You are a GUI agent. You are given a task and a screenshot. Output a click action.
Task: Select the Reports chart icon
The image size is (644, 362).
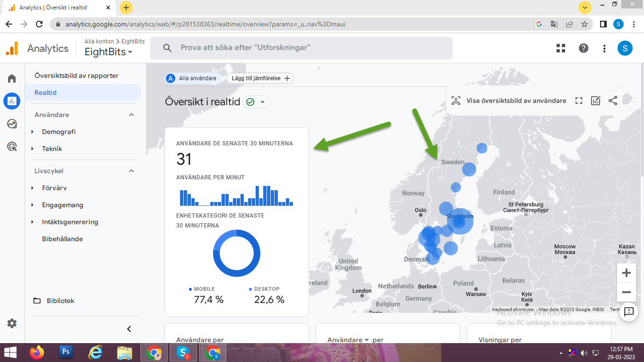12,101
